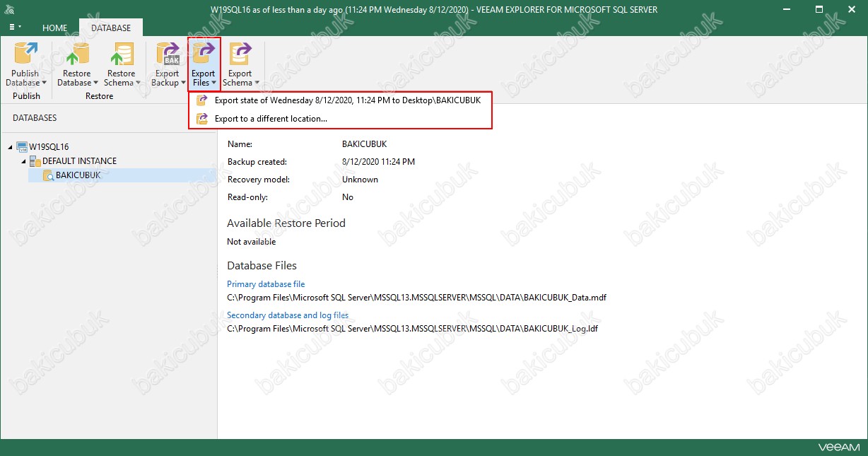This screenshot has height=456, width=868.
Task: Switch to the DATABASE tab
Action: click(110, 28)
